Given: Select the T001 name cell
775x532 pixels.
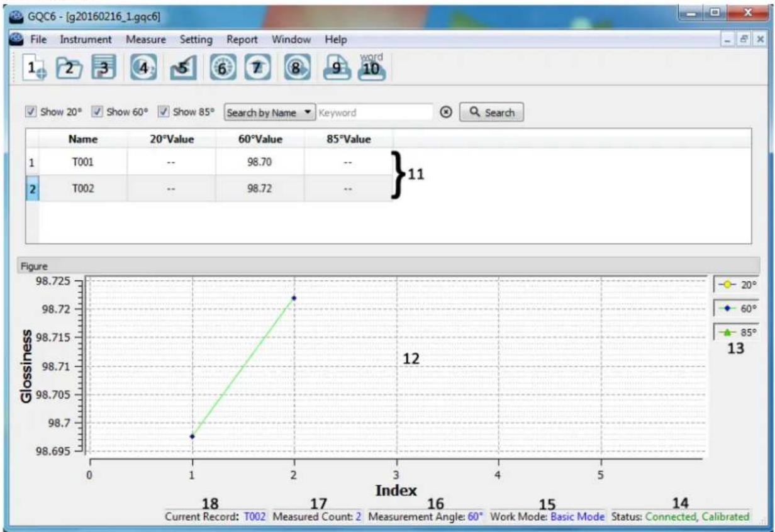Looking at the screenshot, I should (x=83, y=162).
